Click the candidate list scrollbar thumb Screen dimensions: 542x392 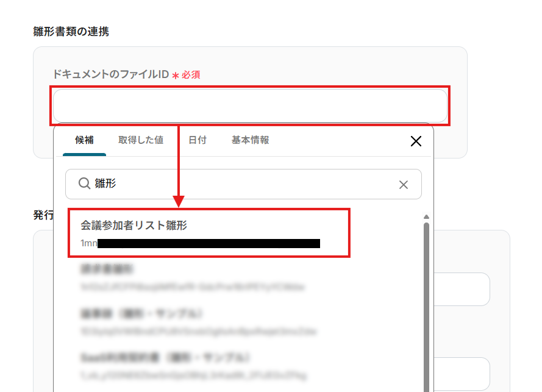426,307
